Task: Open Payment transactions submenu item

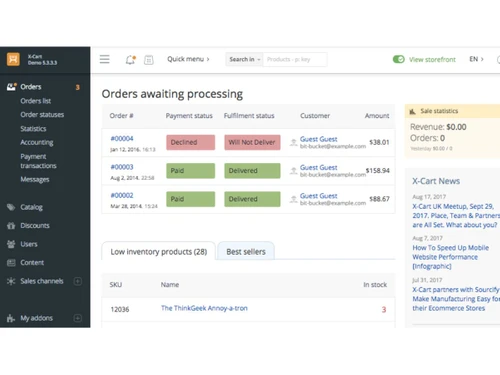Action: point(38,161)
